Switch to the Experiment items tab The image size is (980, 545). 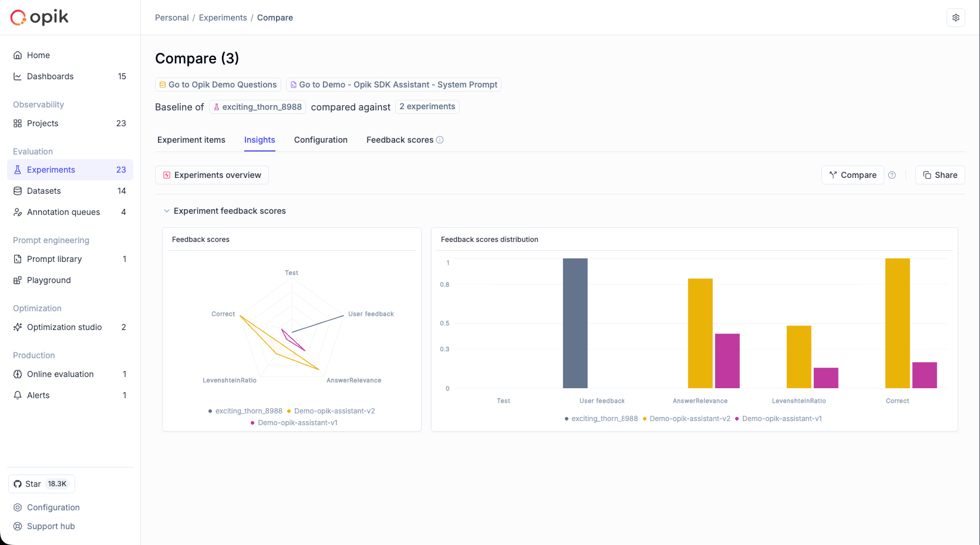pyautogui.click(x=191, y=140)
